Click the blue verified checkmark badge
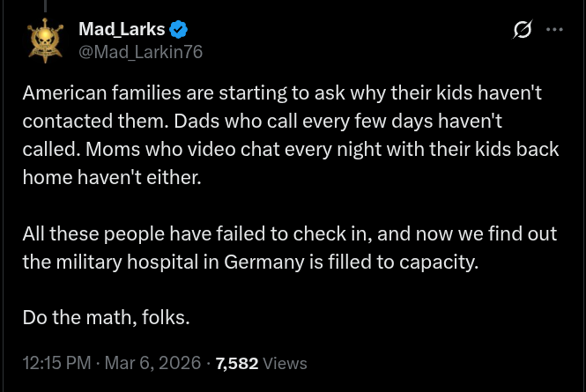Image resolution: width=586 pixels, height=392 pixels. click(178, 29)
